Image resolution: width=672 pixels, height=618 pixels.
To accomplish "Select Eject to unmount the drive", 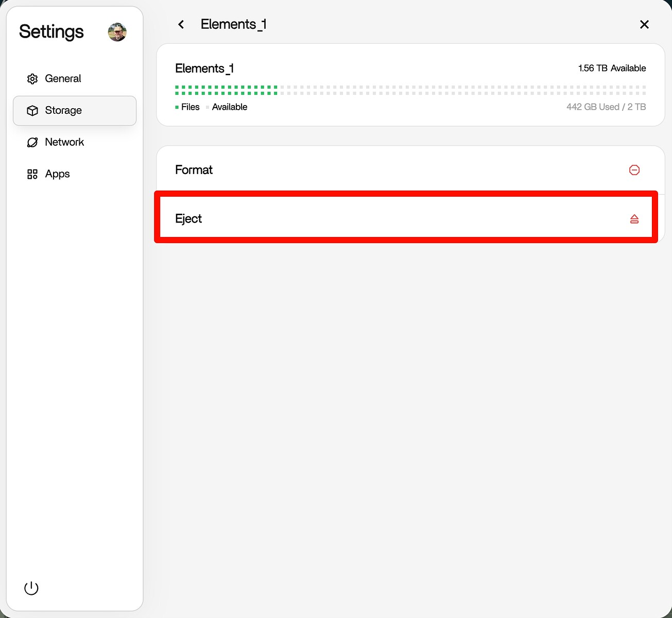I will pyautogui.click(x=188, y=219).
